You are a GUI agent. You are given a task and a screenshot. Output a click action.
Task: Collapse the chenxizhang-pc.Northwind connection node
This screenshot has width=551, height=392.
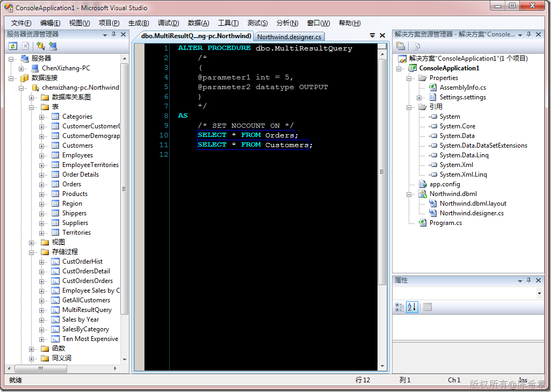pos(21,88)
